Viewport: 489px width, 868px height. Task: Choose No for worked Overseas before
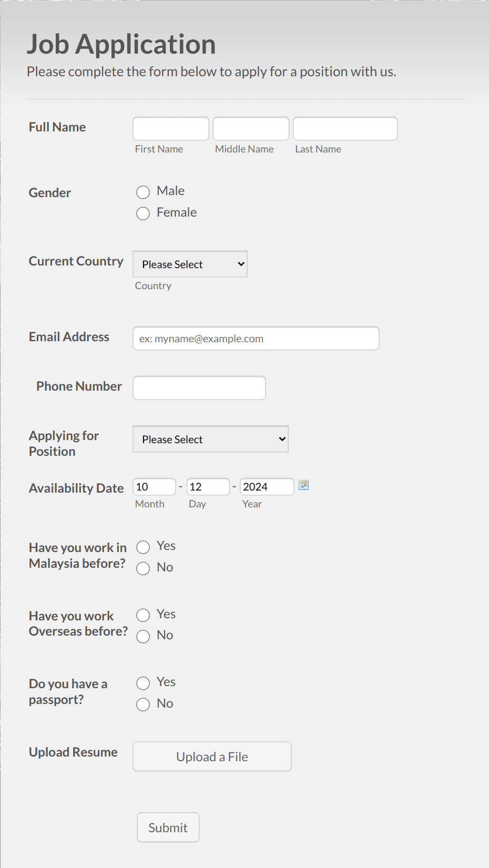coord(143,637)
